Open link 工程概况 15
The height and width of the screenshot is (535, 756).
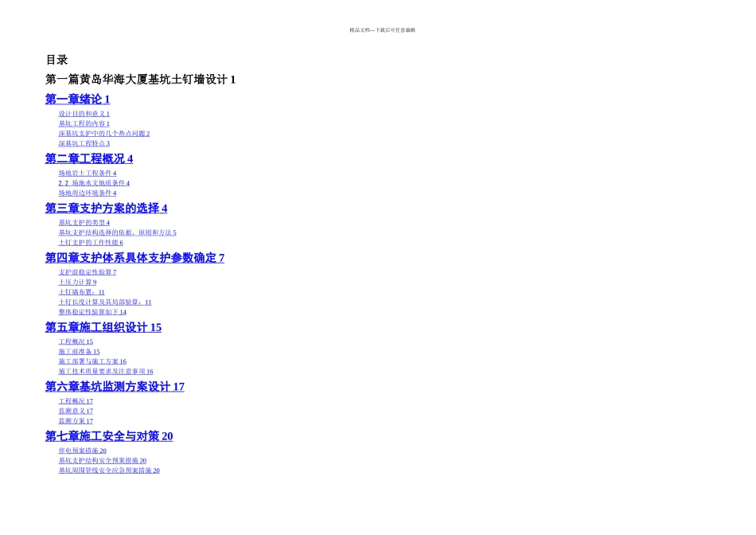[x=76, y=342]
